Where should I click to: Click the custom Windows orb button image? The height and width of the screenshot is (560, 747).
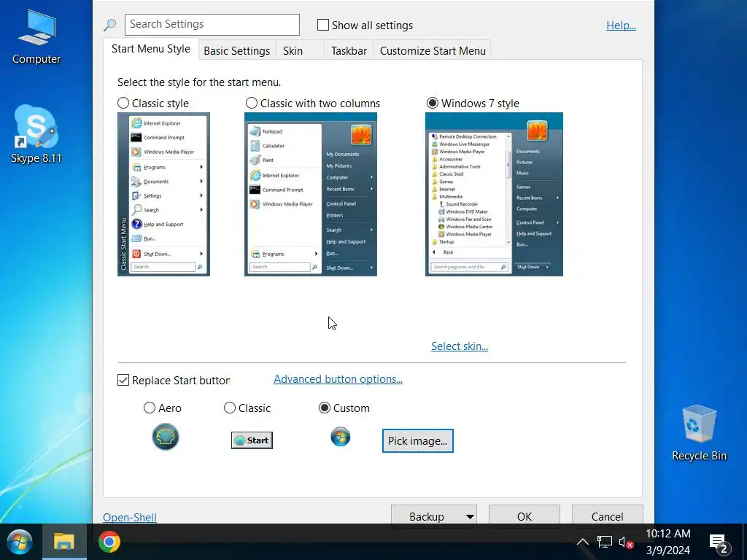point(341,437)
